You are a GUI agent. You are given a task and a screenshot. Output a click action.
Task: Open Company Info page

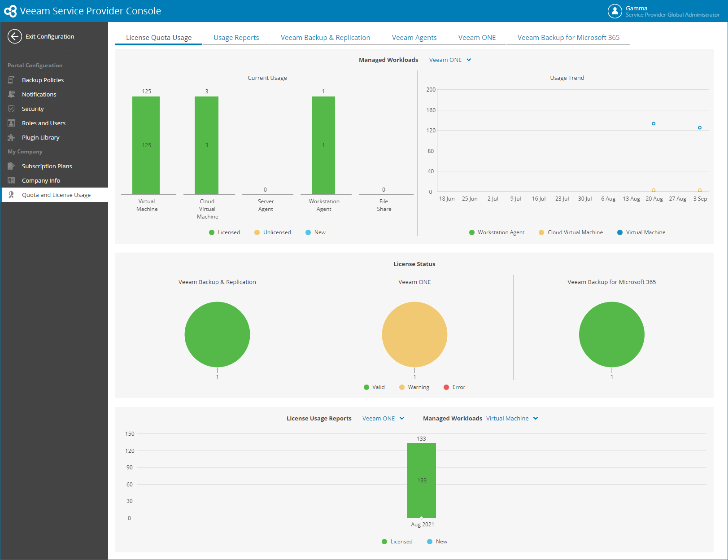click(41, 180)
